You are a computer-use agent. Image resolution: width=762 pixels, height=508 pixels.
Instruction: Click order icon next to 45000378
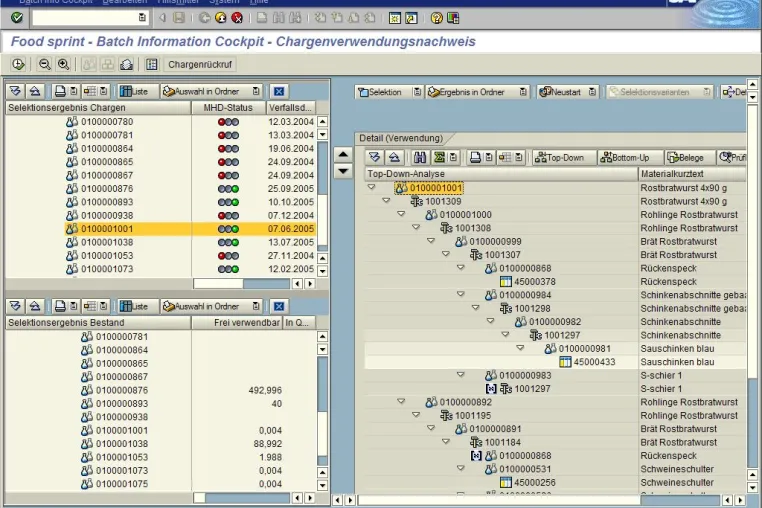point(505,281)
